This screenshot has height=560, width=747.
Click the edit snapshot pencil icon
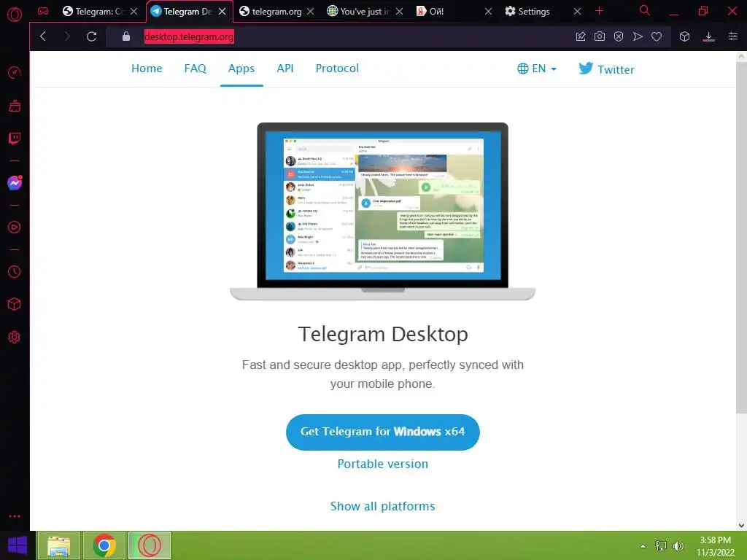tap(580, 36)
